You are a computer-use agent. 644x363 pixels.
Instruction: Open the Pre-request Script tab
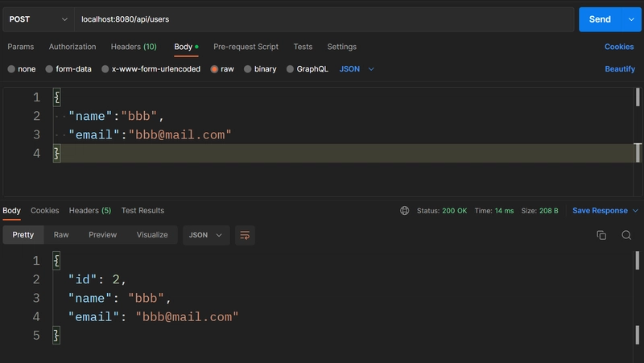[x=246, y=47]
